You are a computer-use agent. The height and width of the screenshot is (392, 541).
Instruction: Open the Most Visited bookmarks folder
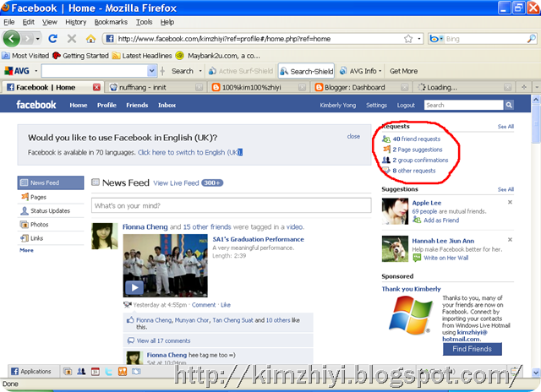tap(25, 56)
